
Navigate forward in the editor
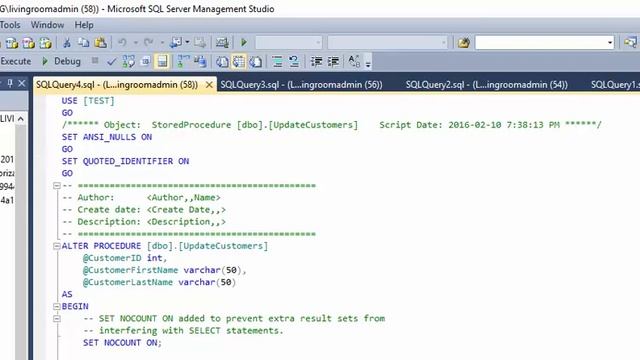[200, 42]
